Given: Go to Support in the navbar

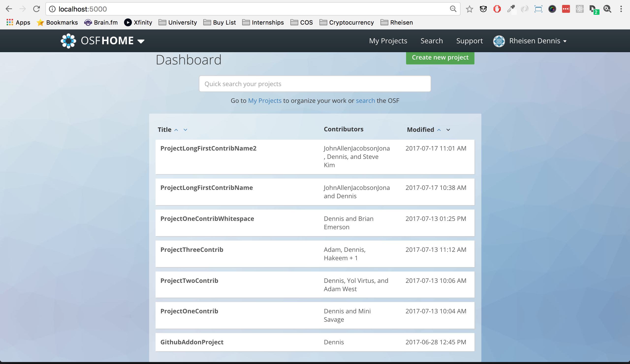Looking at the screenshot, I should tap(469, 41).
